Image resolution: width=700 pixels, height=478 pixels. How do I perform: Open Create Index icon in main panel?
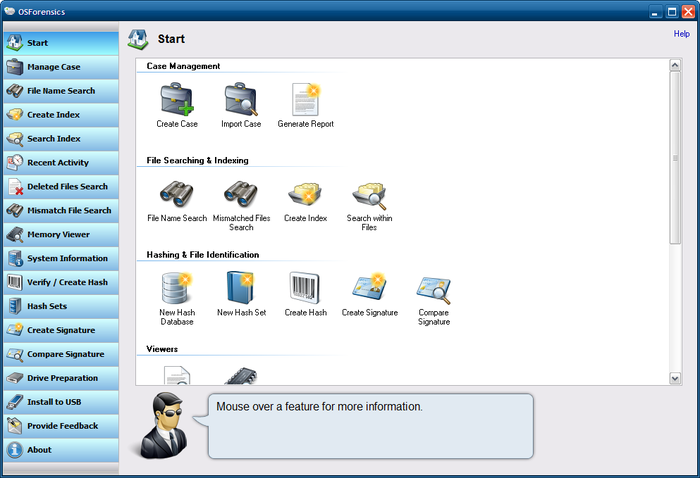pos(306,194)
